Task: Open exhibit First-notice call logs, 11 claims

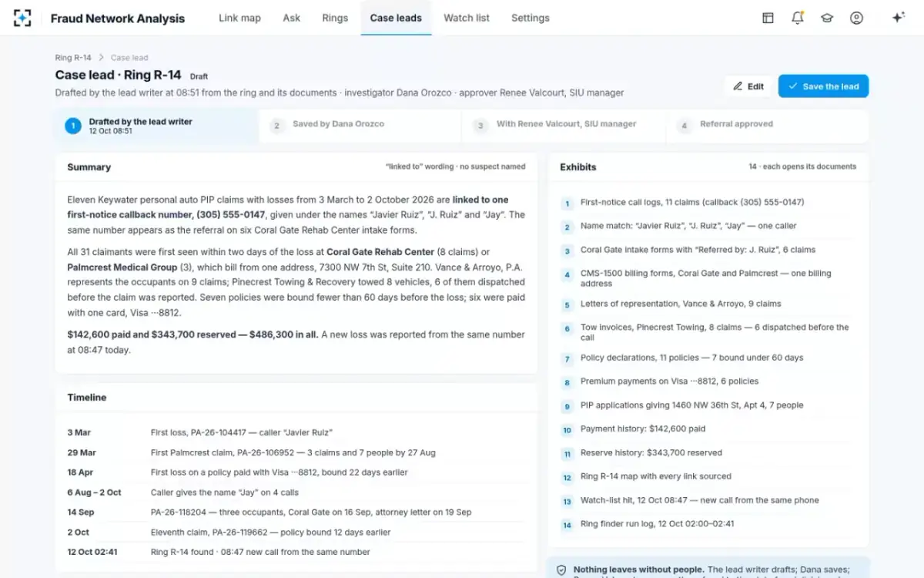Action: (708, 203)
